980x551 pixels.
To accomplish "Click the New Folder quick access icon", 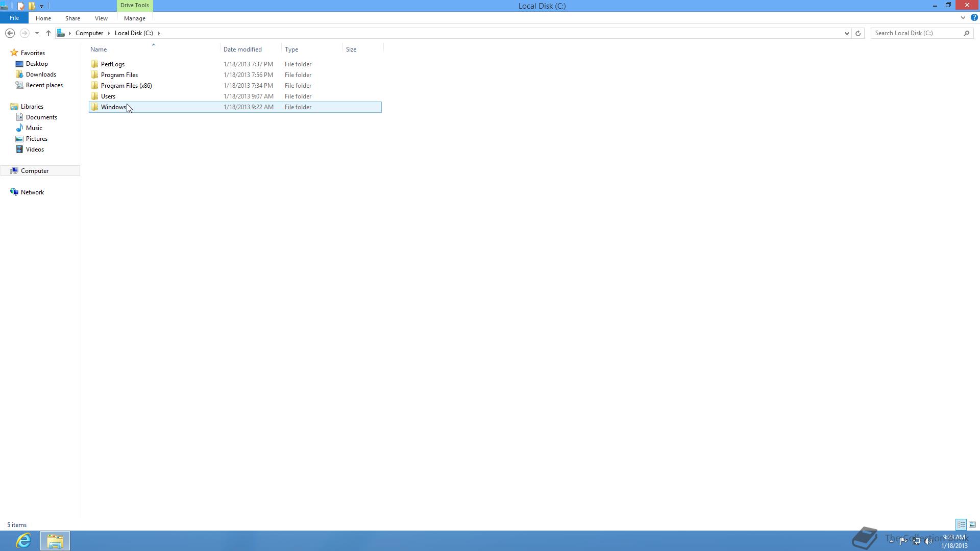I will point(32,6).
